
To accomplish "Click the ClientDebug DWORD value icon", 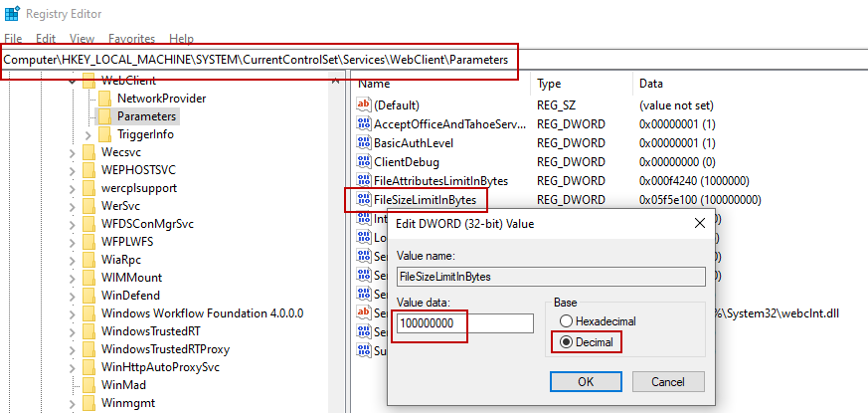I will tap(364, 161).
